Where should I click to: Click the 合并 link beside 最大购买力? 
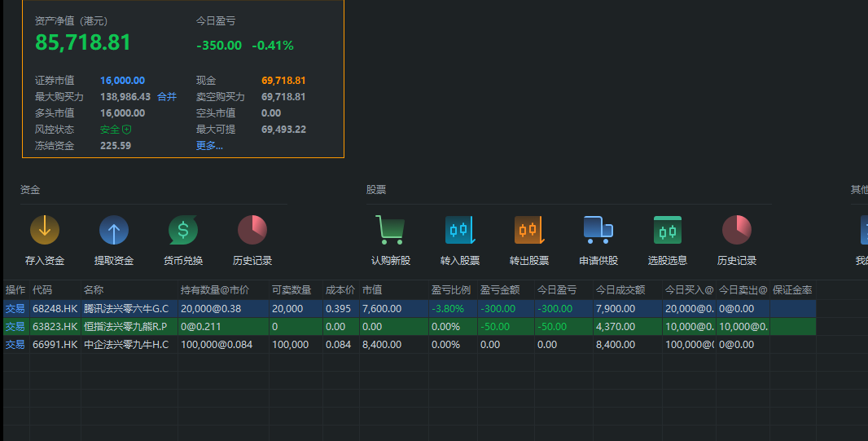[167, 96]
